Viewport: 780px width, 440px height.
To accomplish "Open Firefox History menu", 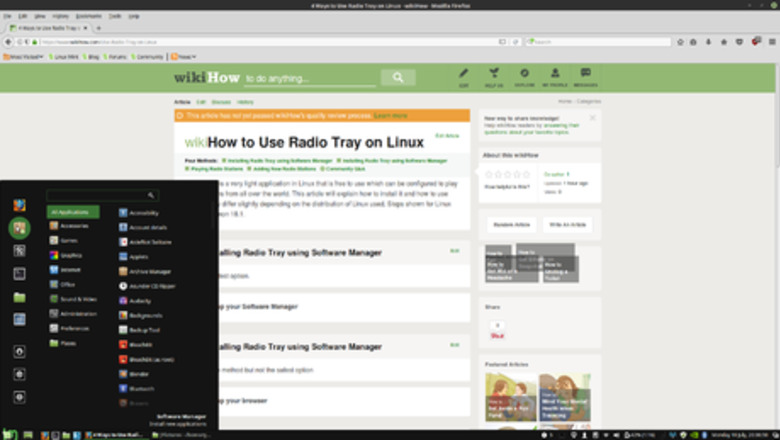I will 61,16.
